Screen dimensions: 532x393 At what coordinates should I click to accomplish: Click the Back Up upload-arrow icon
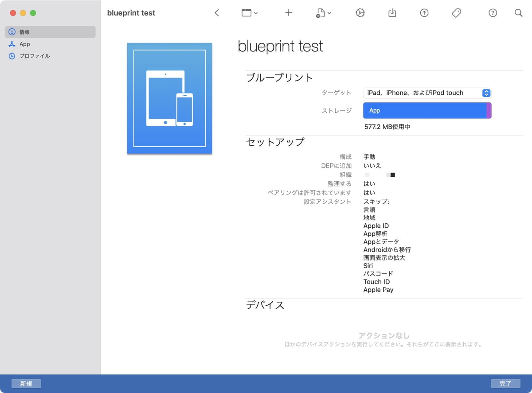pos(424,13)
